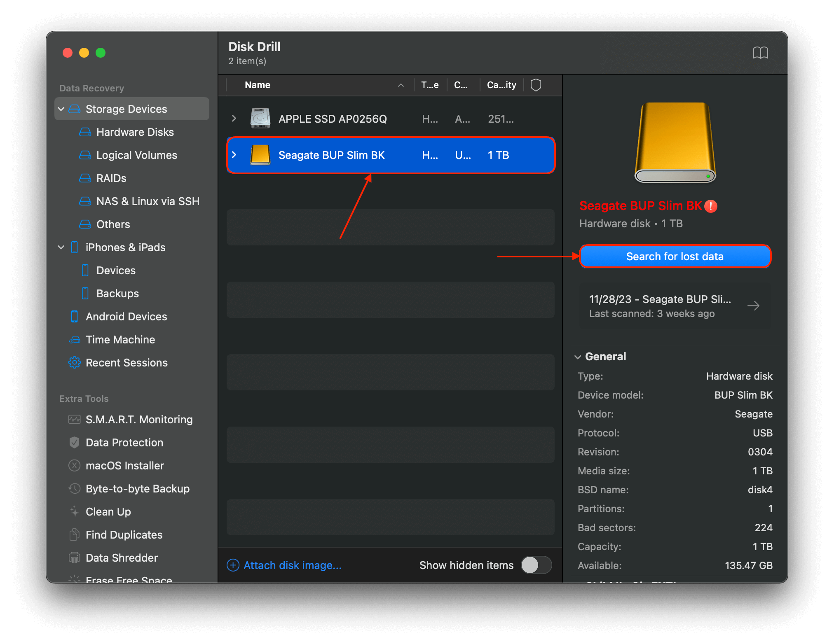The image size is (834, 644).
Task: Expand the APPLE SSD AP0256Q disclosure triangle
Action: tap(234, 119)
